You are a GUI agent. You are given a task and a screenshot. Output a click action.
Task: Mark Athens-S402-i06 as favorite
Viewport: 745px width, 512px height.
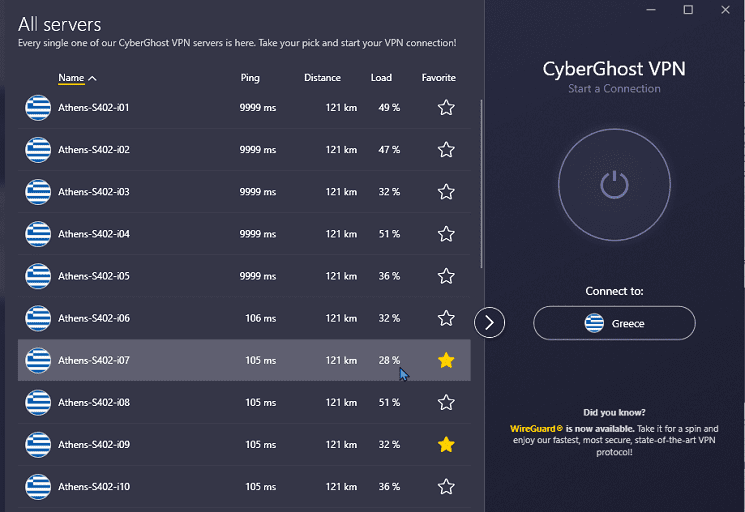tap(446, 318)
